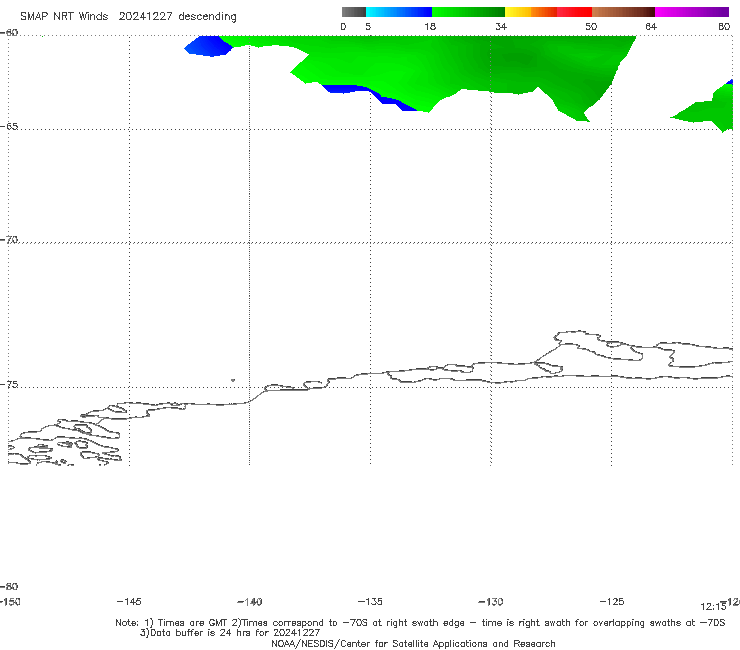Click the longitude label '-130'
740x650 pixels.
point(491,601)
